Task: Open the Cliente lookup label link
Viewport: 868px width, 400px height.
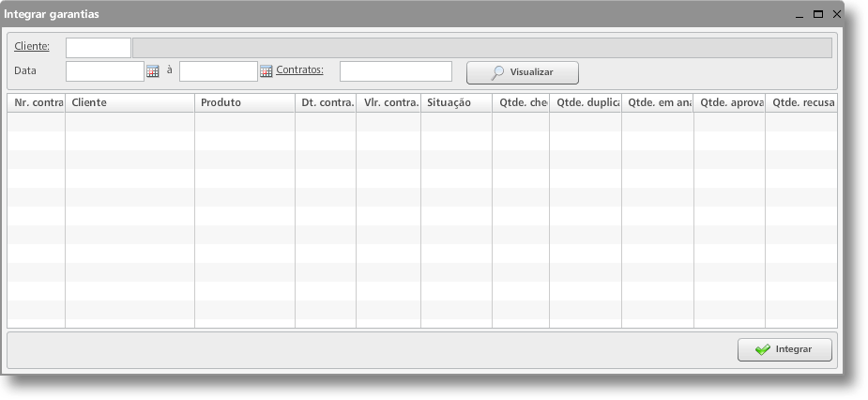Action: (32, 47)
